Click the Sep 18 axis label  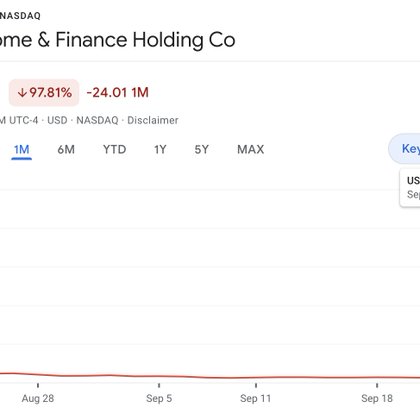[377, 398]
